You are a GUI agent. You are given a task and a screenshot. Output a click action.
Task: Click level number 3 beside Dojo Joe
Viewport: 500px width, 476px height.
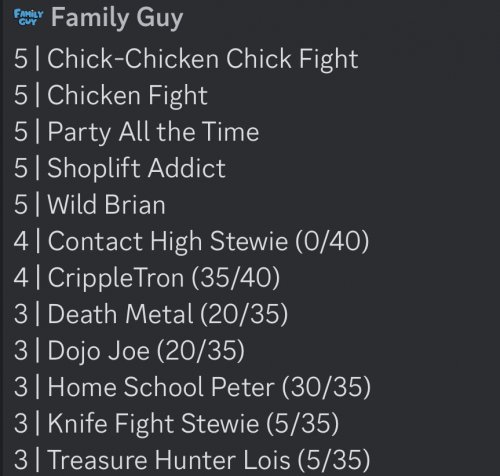[x=21, y=351]
